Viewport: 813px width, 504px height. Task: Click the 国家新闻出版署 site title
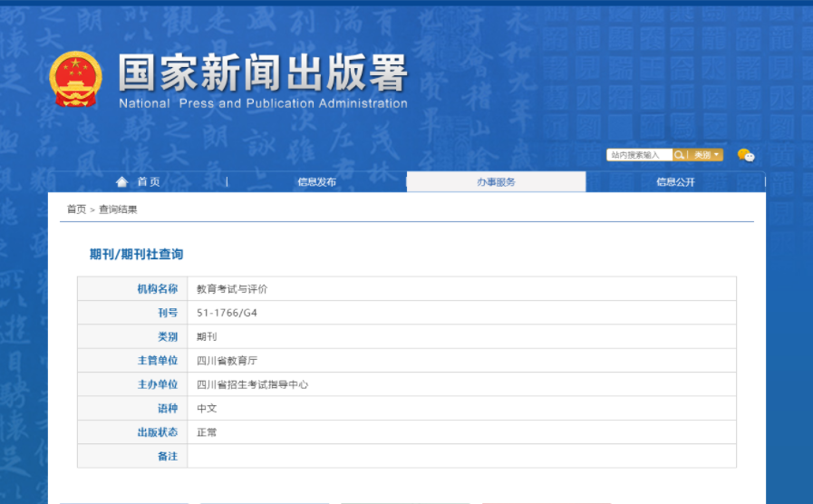point(263,73)
